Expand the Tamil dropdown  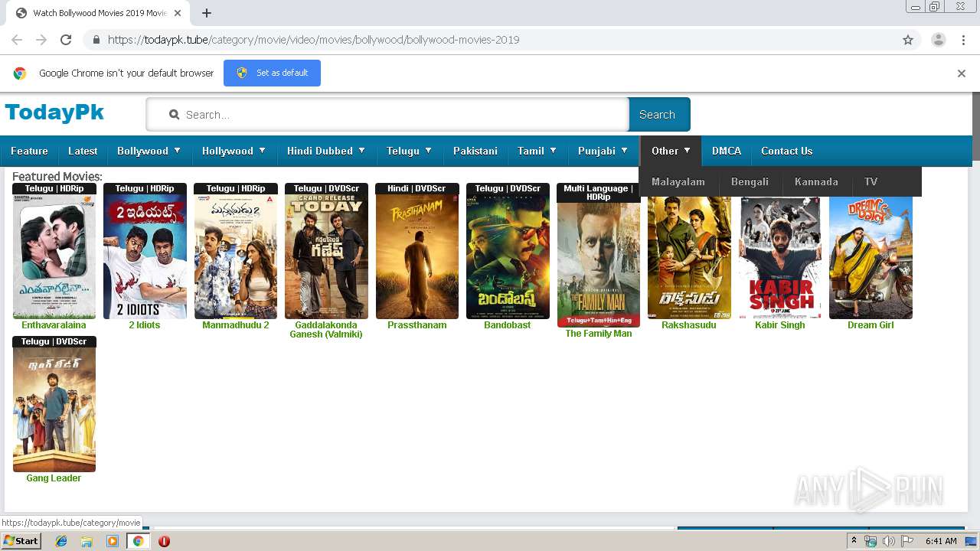(x=537, y=151)
